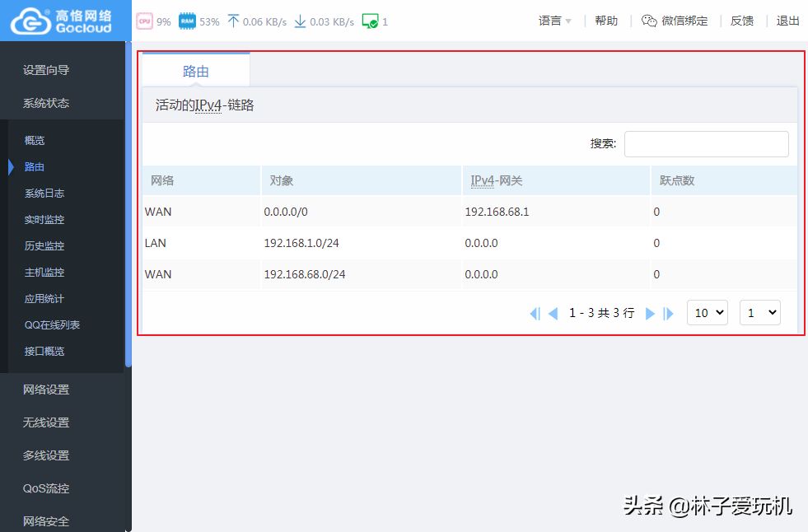Sort by the IPv4-网关 column header
The height and width of the screenshot is (532, 808).
coord(556,181)
